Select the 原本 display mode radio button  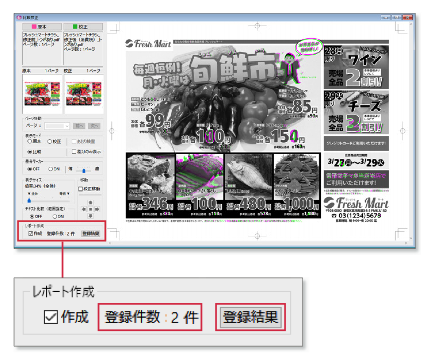29,141
